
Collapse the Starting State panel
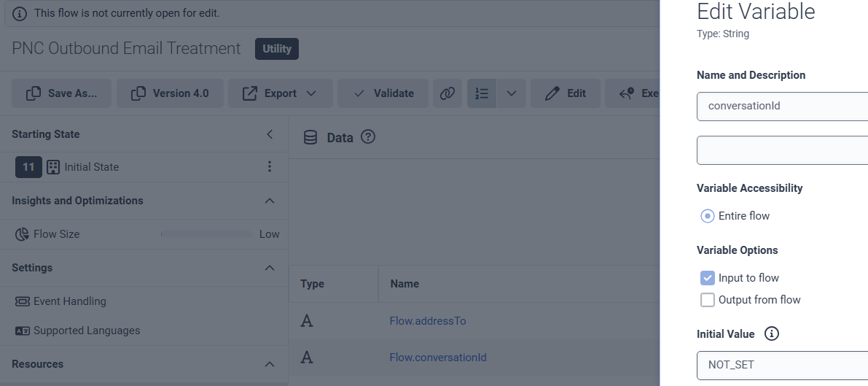[270, 134]
